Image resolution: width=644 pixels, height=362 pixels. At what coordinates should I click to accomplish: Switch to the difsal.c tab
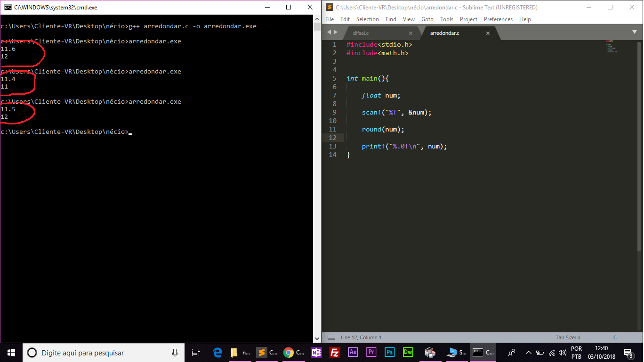[x=381, y=33]
